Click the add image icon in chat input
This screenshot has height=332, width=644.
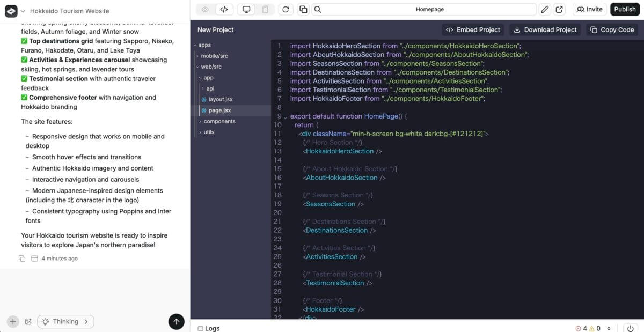pyautogui.click(x=28, y=322)
